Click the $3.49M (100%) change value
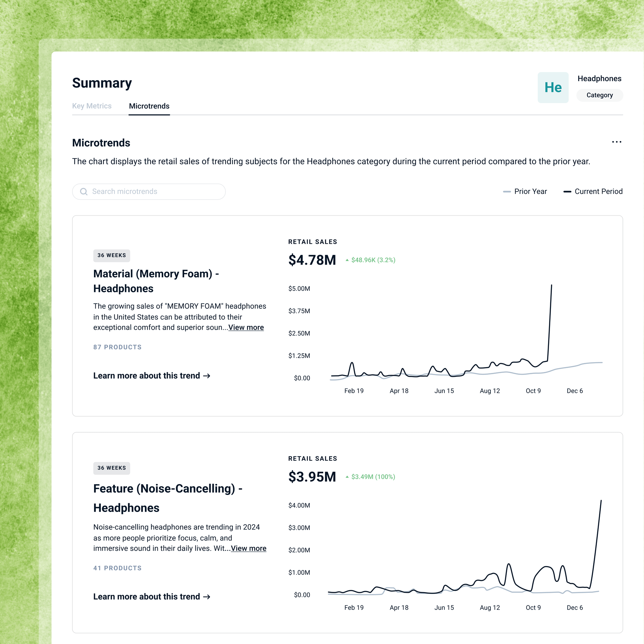The image size is (644, 644). [x=373, y=477]
